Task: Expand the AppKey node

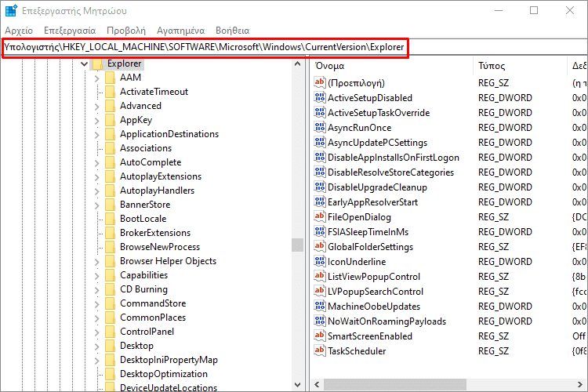Action: tap(97, 121)
